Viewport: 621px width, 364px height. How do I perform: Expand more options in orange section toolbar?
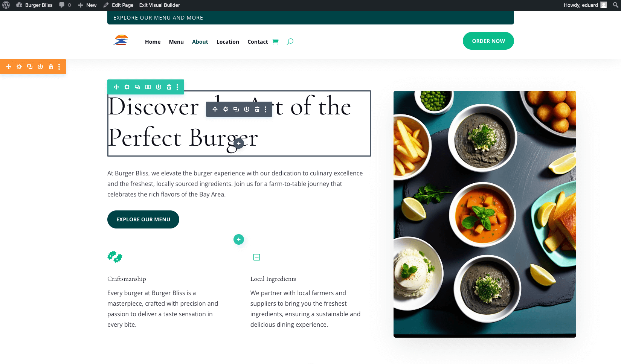(59, 67)
